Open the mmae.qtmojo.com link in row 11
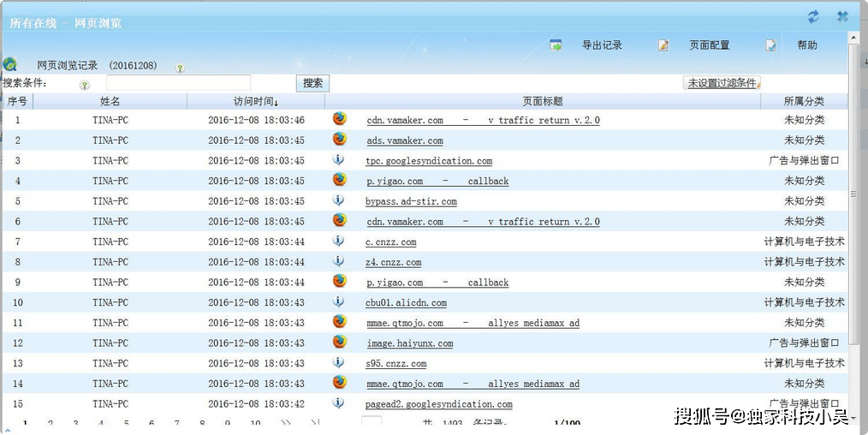The image size is (868, 435). pos(473,323)
